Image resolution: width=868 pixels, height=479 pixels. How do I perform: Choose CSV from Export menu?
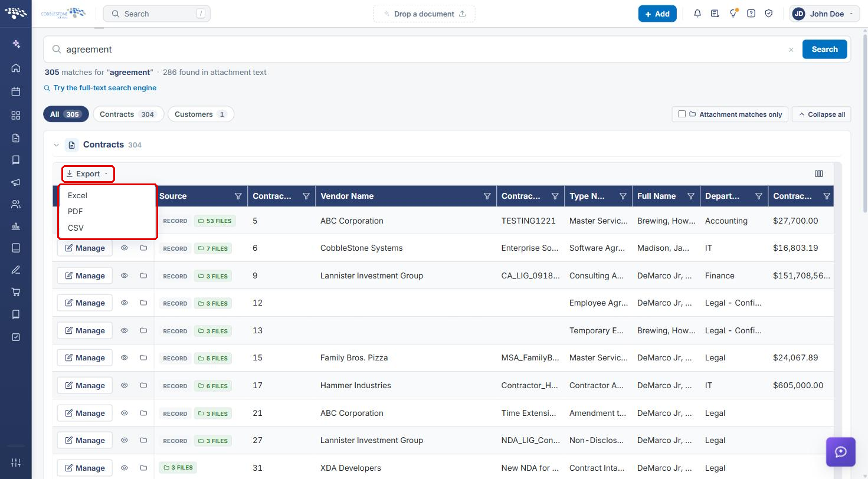click(x=107, y=228)
